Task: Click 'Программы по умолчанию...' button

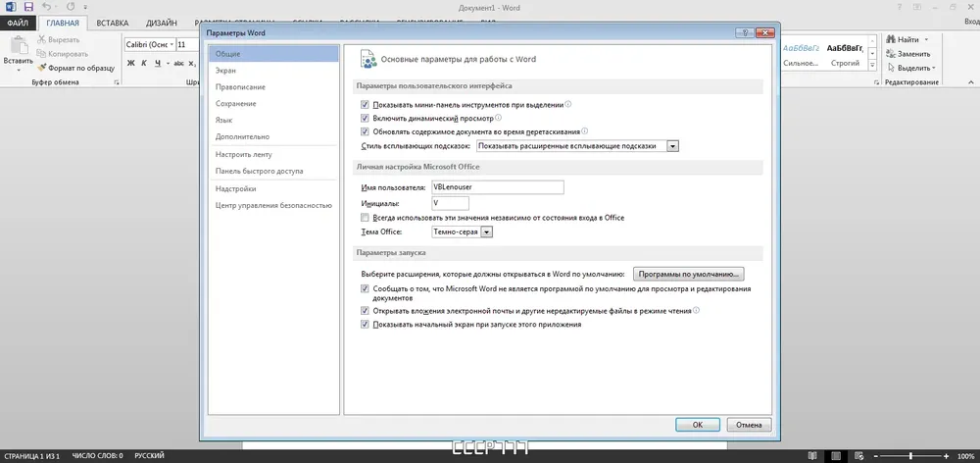Action: point(688,274)
